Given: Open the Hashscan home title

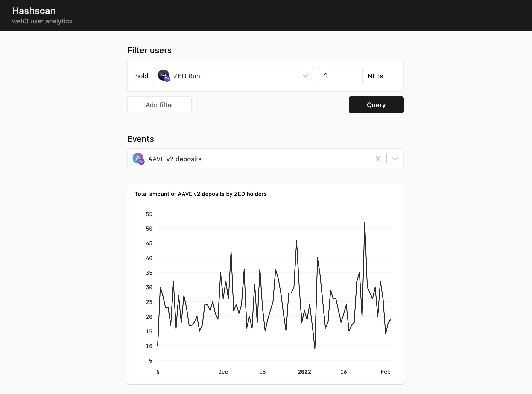Looking at the screenshot, I should coord(34,11).
